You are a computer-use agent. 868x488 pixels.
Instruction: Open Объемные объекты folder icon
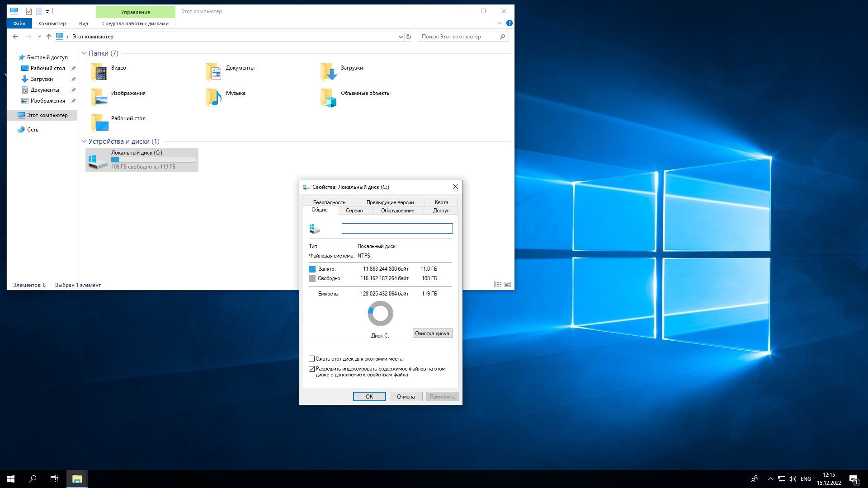[329, 97]
